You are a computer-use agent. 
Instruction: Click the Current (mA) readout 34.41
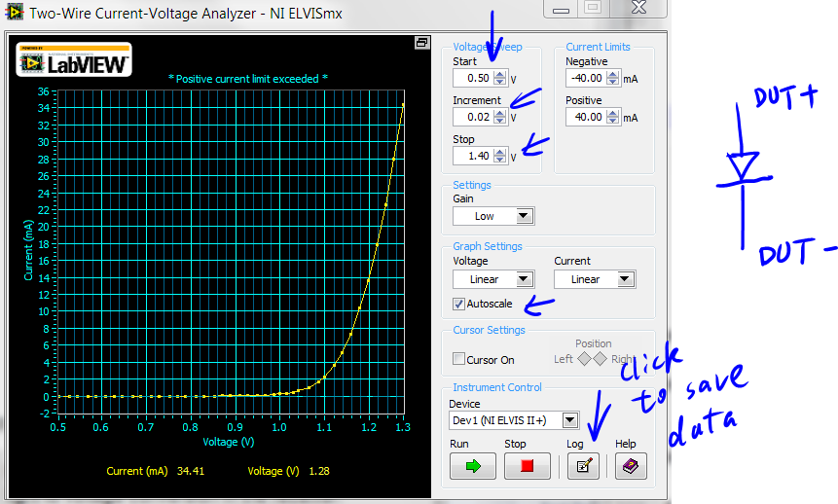point(190,471)
